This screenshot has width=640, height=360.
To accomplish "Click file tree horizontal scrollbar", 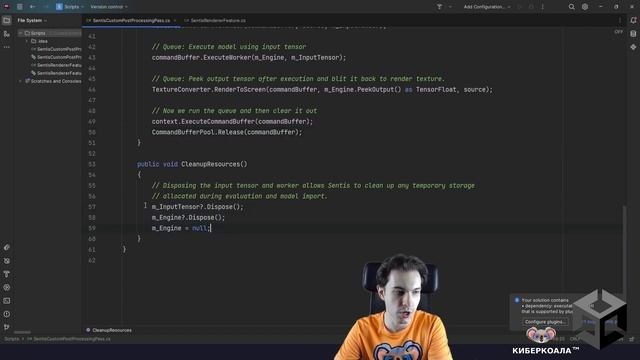I will pos(22,332).
